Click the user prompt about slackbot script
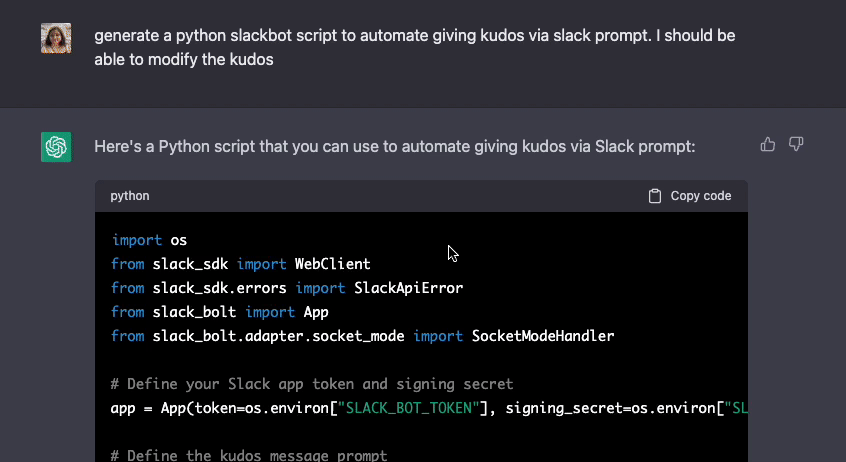Image resolution: width=846 pixels, height=462 pixels. tap(415, 47)
